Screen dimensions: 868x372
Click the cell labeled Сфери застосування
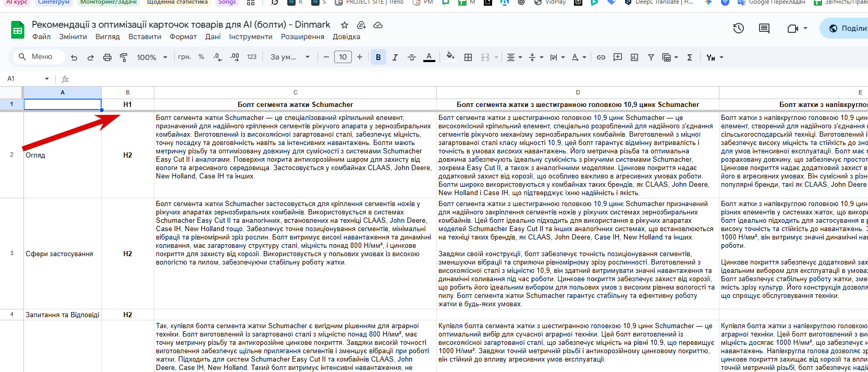pyautogui.click(x=63, y=254)
